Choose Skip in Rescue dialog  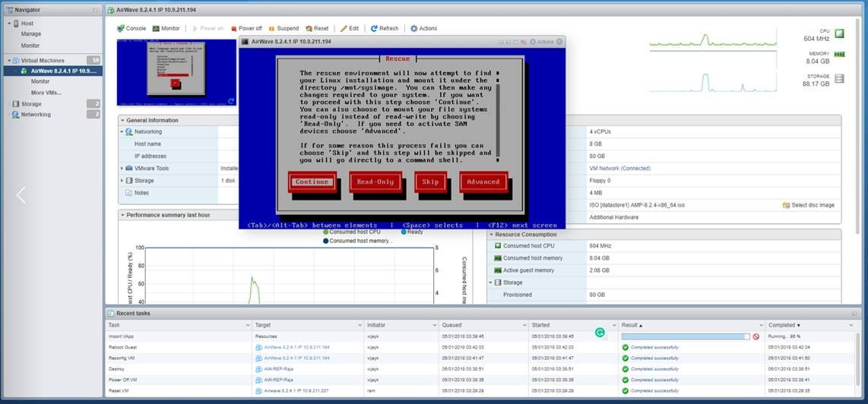coord(430,182)
